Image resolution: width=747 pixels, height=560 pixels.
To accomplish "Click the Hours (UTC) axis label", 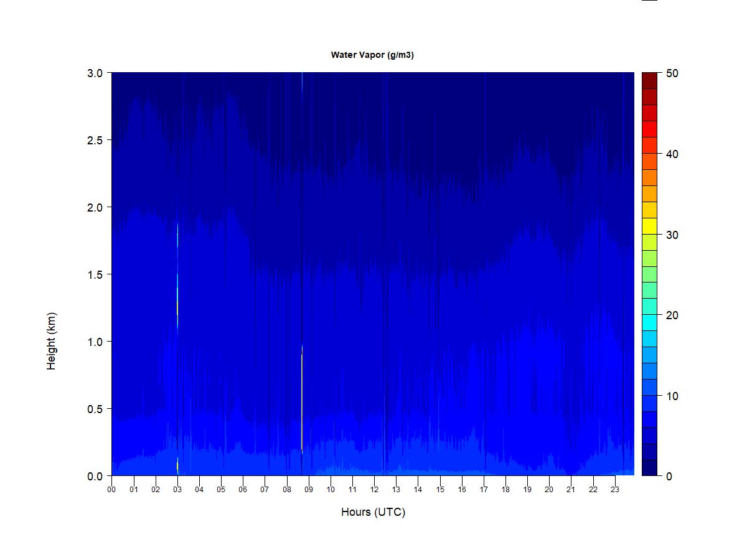I will click(373, 512).
